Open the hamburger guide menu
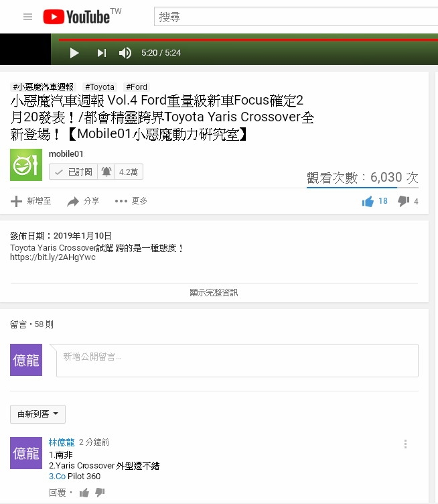The width and height of the screenshot is (438, 504). tap(28, 17)
